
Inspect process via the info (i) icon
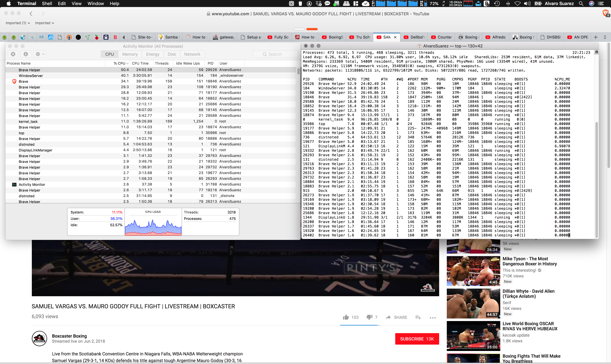pos(26,54)
